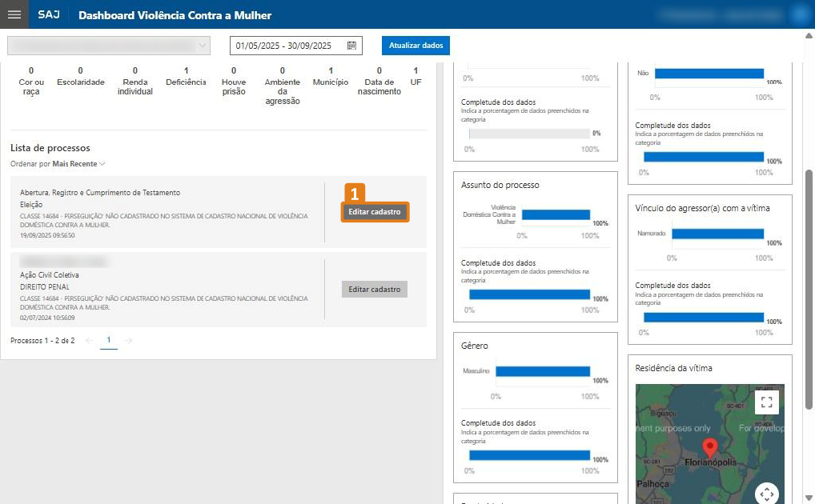Click the scrollbar down arrow
The width and height of the screenshot is (815, 504).
click(x=808, y=497)
